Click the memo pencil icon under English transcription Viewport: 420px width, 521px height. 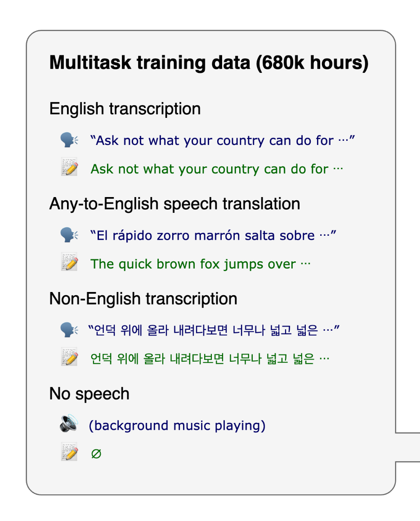click(x=69, y=169)
